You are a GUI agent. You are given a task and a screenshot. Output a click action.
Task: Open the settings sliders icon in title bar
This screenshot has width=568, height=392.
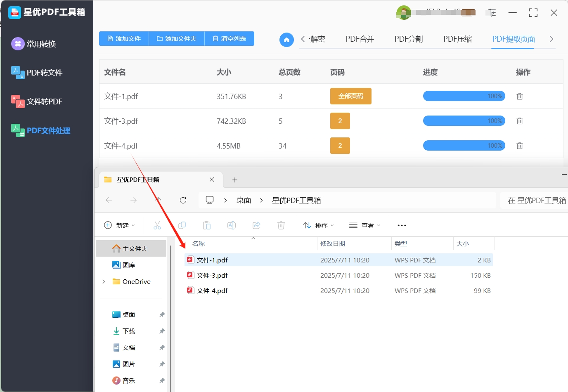point(492,12)
